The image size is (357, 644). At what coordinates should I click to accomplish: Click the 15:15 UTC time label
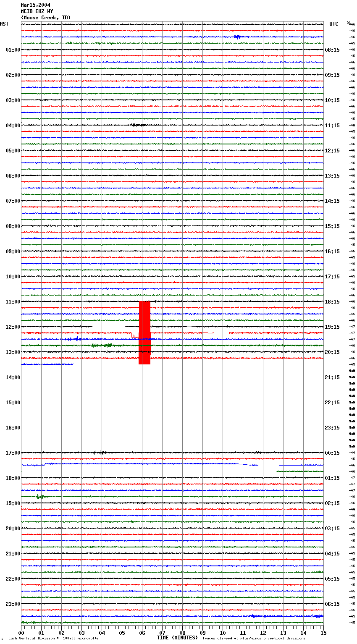(x=332, y=226)
